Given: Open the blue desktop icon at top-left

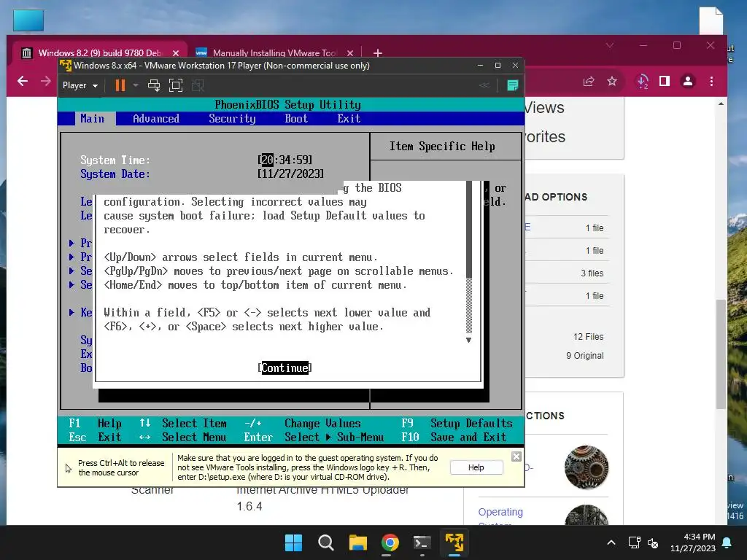Looking at the screenshot, I should [28, 20].
